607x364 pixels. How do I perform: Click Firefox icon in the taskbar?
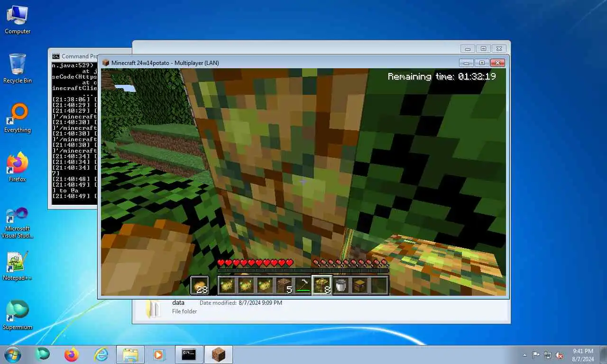(72, 355)
